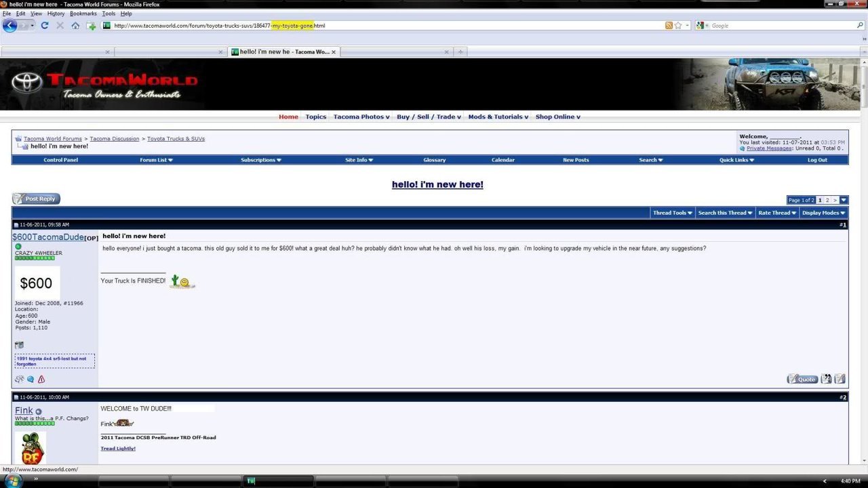Click the Firefox forward arrow button
This screenshot has width=868, height=488.
(24, 26)
